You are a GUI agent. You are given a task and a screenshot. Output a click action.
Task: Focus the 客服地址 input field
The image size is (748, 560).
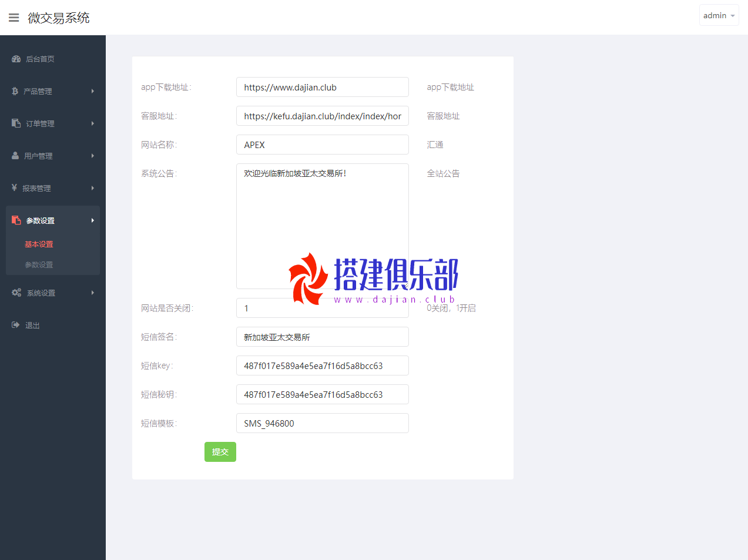coord(323,116)
